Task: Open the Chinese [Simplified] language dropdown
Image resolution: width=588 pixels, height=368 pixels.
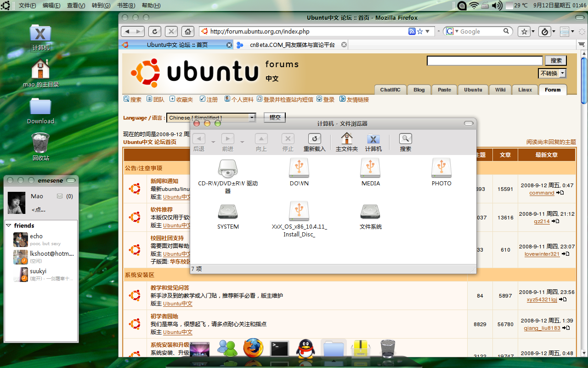Action: click(x=211, y=118)
